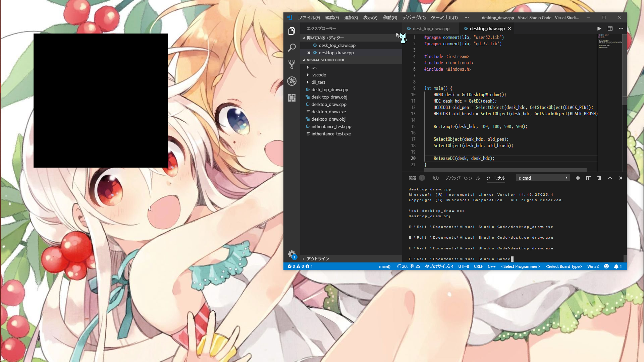Open the Extensions view icon
This screenshot has height=362, width=644.
point(291,98)
